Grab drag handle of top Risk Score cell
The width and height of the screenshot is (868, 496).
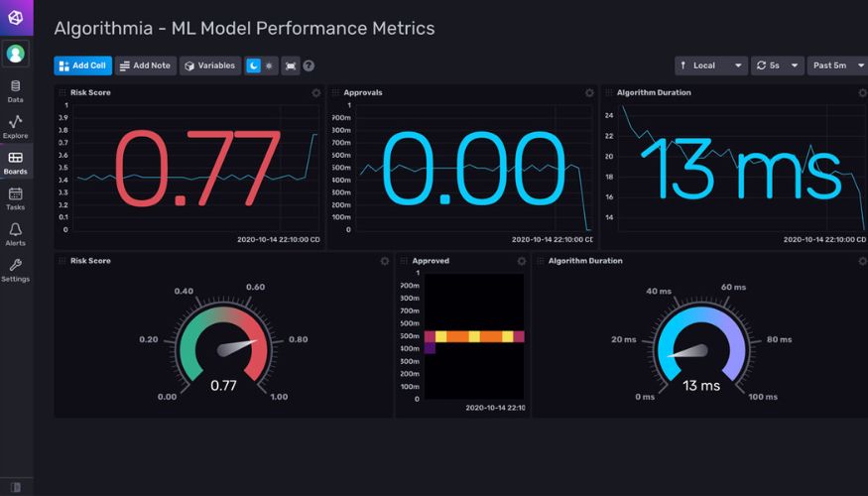click(62, 92)
